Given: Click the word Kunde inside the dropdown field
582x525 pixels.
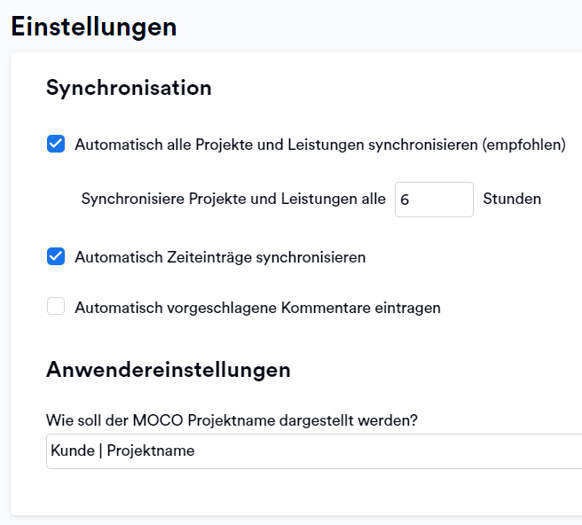Looking at the screenshot, I should (73, 451).
